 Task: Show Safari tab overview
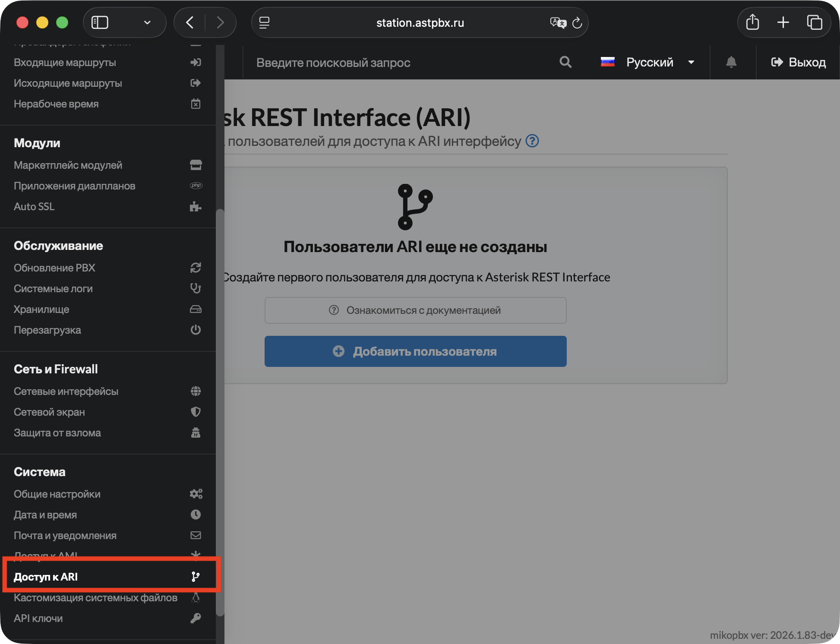coord(814,22)
